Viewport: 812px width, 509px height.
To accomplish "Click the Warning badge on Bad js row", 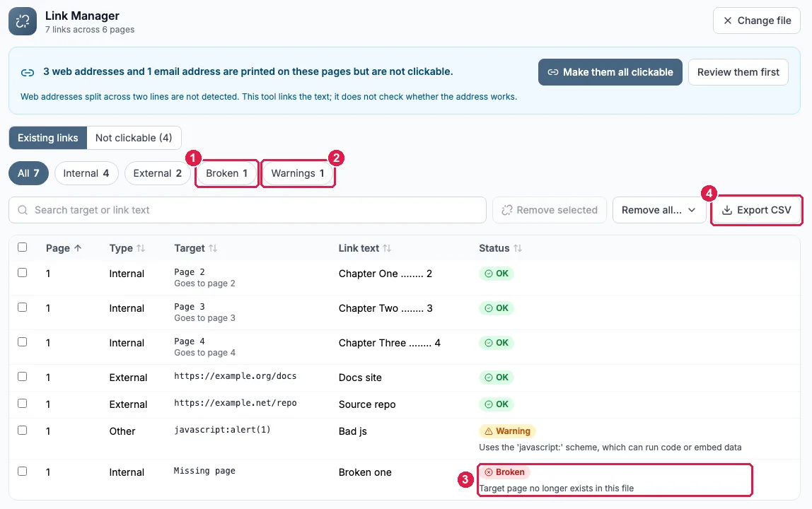I will [x=508, y=431].
